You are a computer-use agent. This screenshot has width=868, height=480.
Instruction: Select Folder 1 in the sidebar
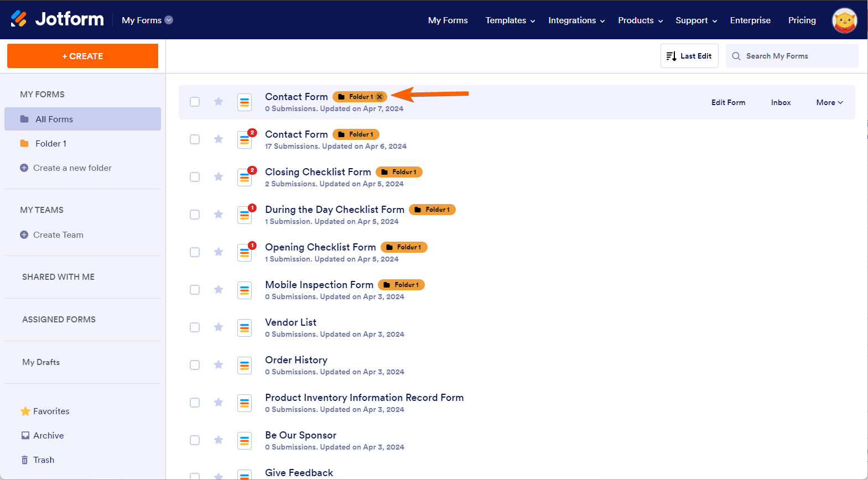pos(50,144)
